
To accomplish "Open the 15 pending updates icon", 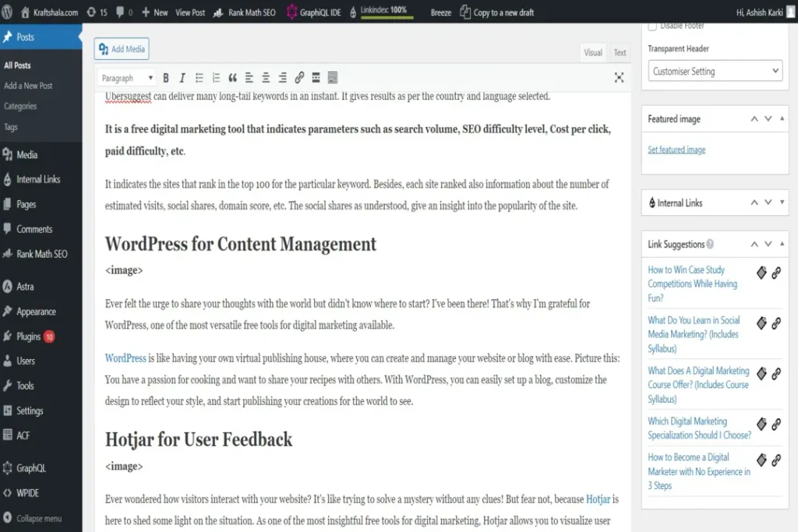I will (x=97, y=12).
